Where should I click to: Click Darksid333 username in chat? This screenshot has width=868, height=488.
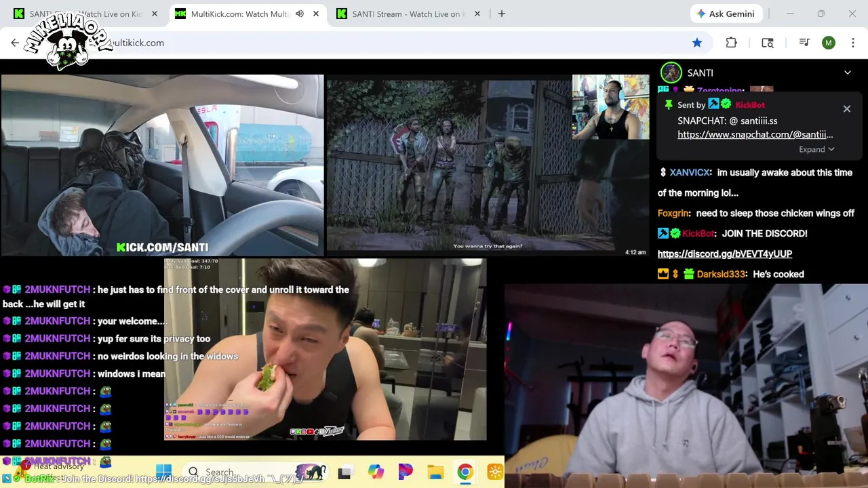pyautogui.click(x=722, y=274)
